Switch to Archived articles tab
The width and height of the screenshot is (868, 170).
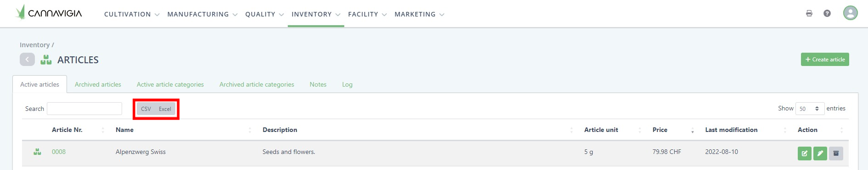point(98,84)
